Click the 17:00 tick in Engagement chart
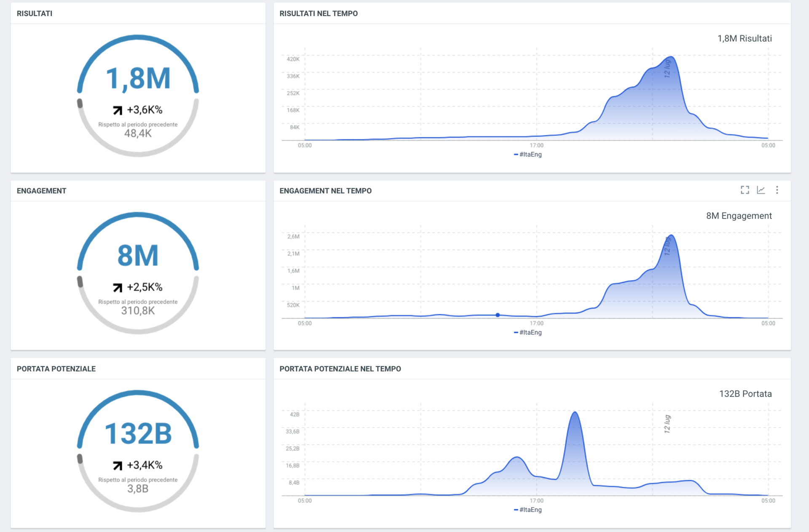The height and width of the screenshot is (532, 809). tap(536, 323)
